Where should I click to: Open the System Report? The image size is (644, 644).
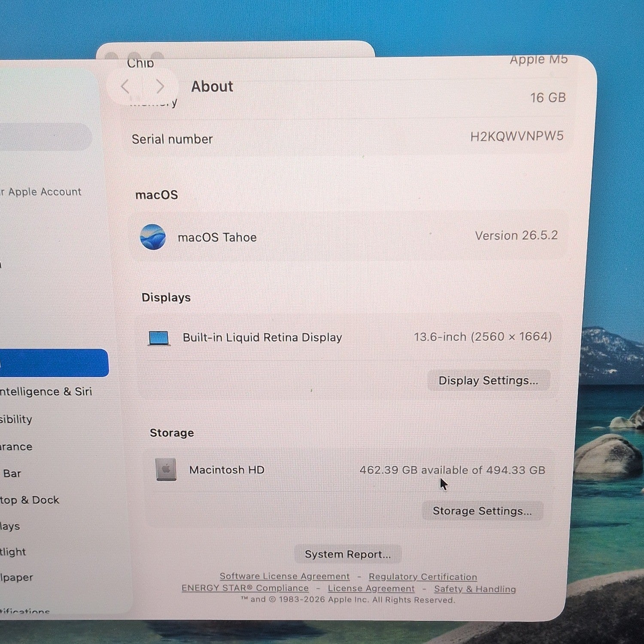pos(348,554)
